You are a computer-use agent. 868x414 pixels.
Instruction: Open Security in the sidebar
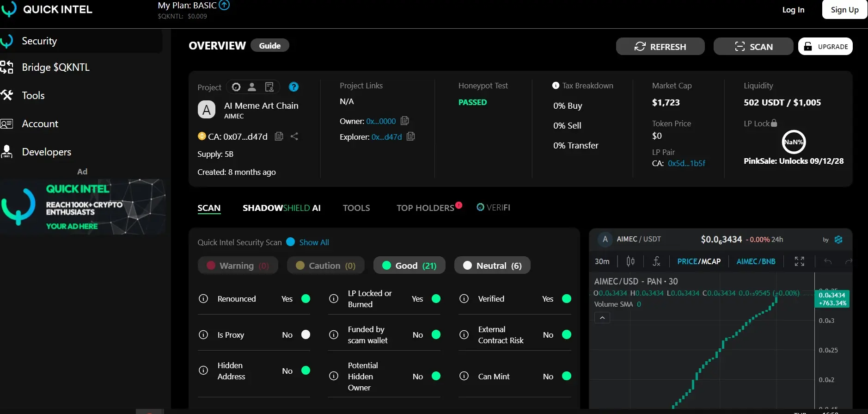[x=81, y=41]
